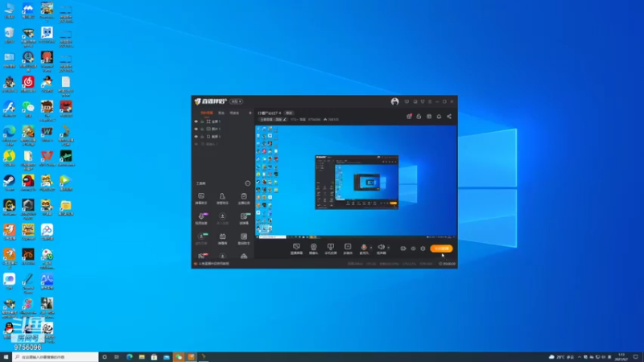Open Microsoft Store from taskbar
Screen dimensions: 644x362
pos(154,357)
